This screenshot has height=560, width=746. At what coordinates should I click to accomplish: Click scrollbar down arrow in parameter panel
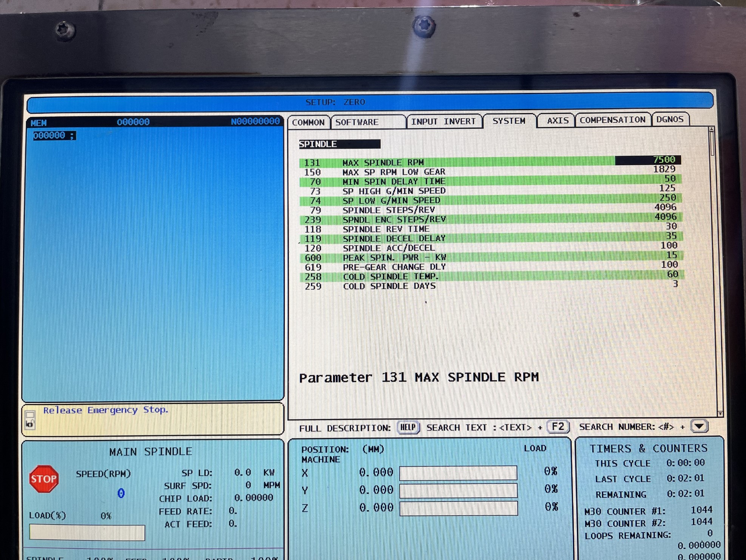720,414
